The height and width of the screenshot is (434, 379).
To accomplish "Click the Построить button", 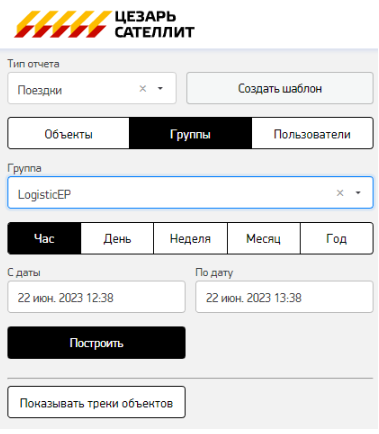I will point(96,343).
